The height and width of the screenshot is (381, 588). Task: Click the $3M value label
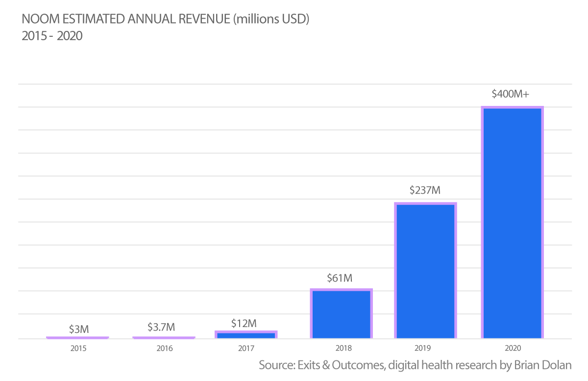click(x=78, y=329)
